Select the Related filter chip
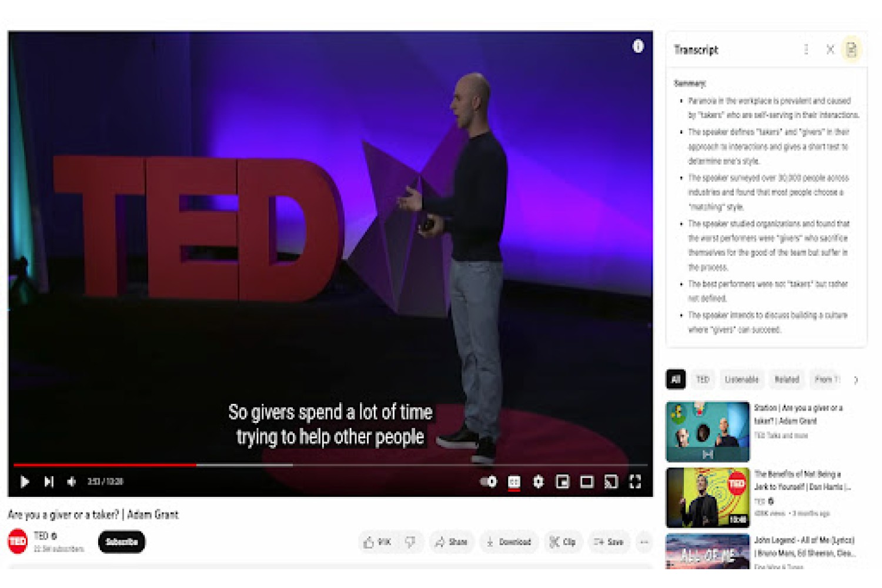Viewport: 882px width, 588px height. click(x=787, y=380)
